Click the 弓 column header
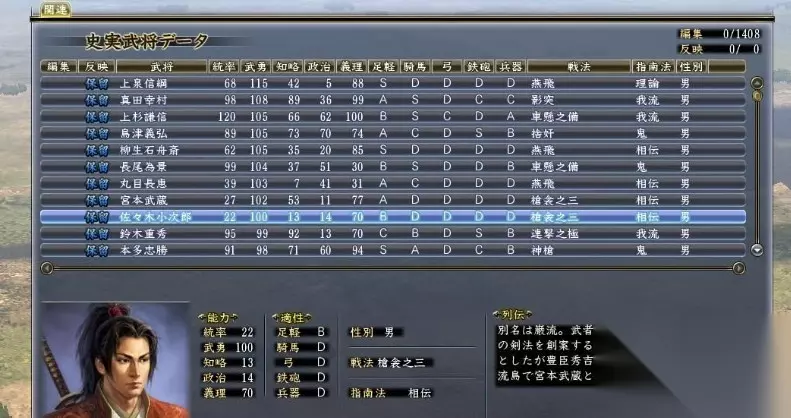This screenshot has width=791, height=418. coord(447,67)
